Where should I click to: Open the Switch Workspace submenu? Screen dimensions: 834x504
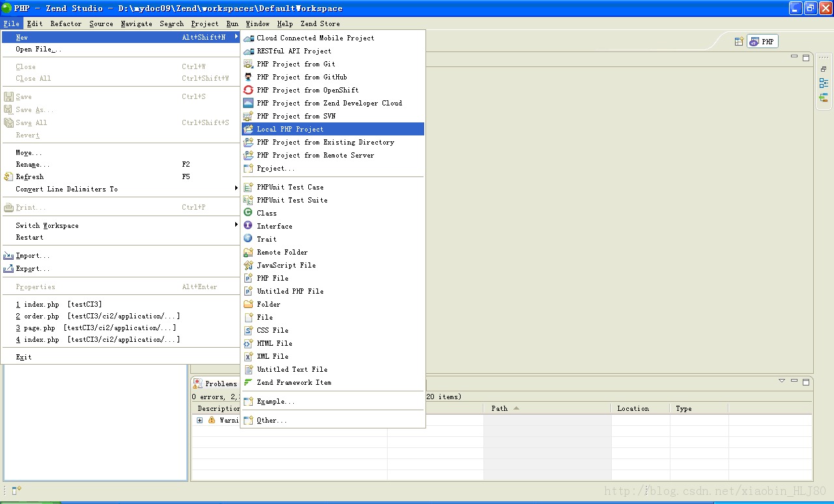click(x=46, y=225)
